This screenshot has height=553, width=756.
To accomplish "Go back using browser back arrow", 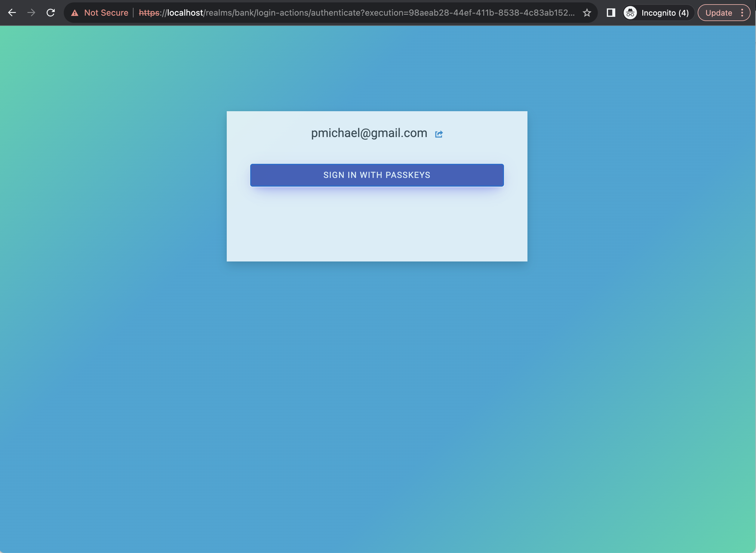I will click(12, 13).
